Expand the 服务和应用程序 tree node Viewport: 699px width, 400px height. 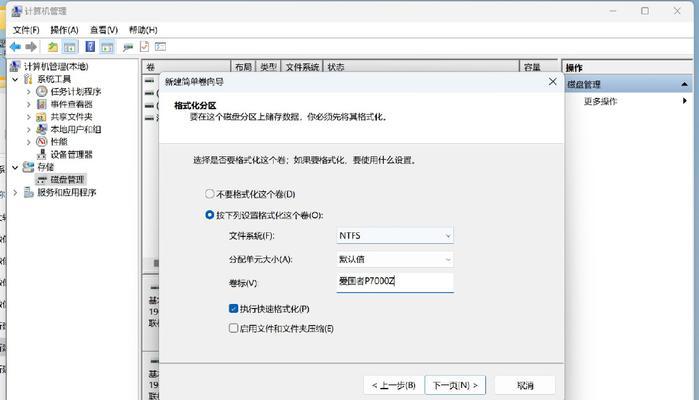tap(15, 193)
